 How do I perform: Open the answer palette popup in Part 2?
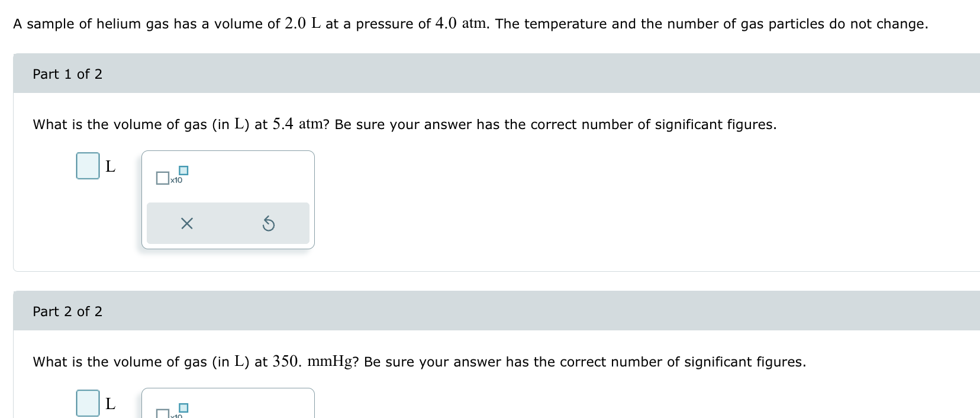click(227, 403)
